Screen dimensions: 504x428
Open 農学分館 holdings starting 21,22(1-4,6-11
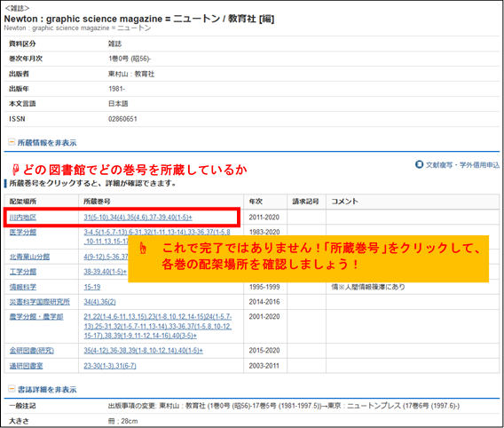pos(158,326)
